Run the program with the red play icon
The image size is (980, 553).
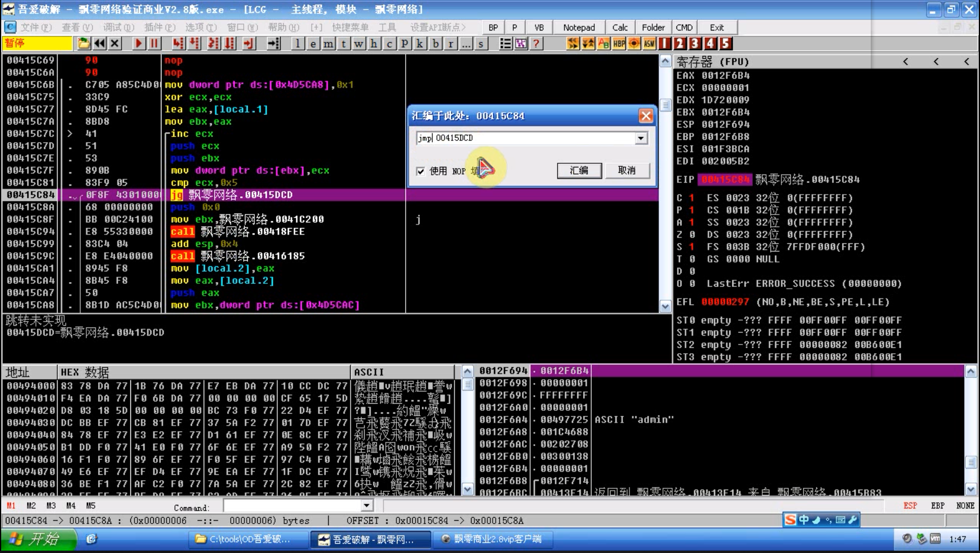[139, 43]
